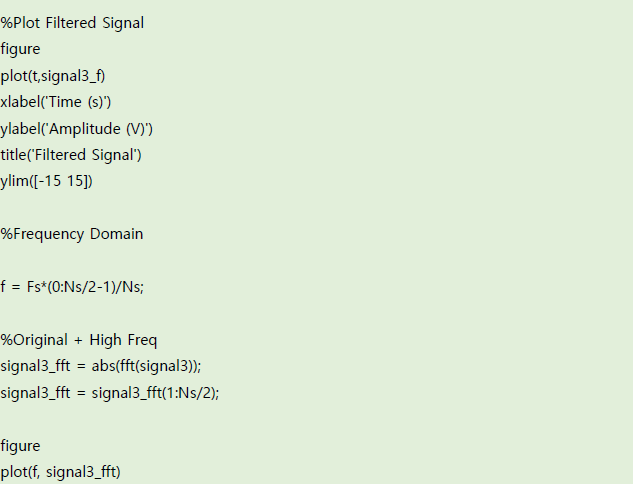Click the ylabel('Amplitude (V)') line

click(77, 129)
